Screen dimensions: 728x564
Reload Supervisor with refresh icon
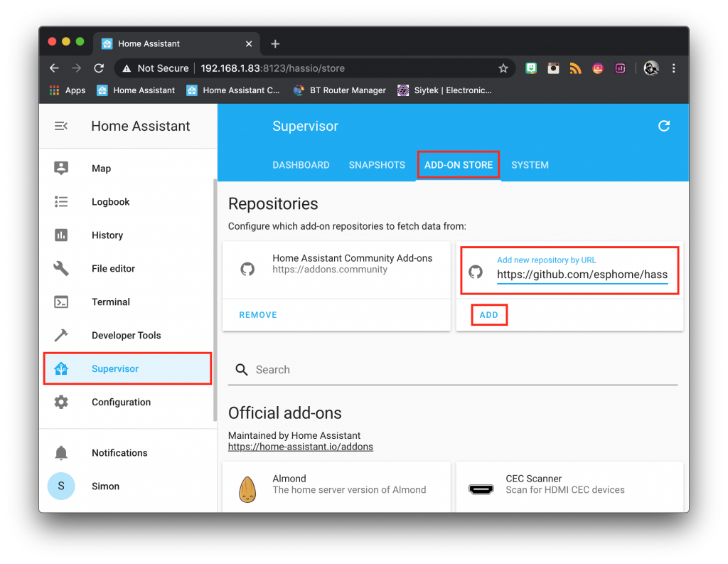click(664, 126)
